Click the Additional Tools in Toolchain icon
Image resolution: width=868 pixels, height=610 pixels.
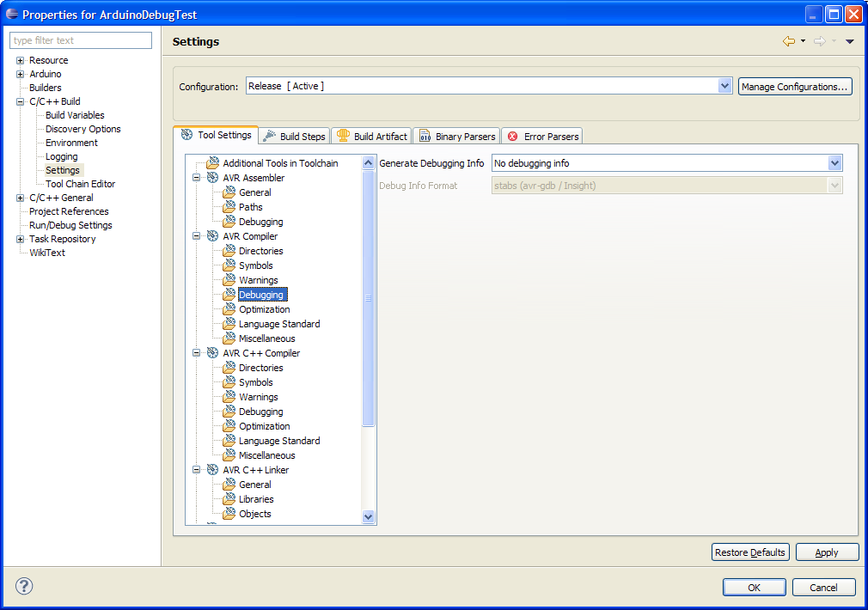click(212, 163)
